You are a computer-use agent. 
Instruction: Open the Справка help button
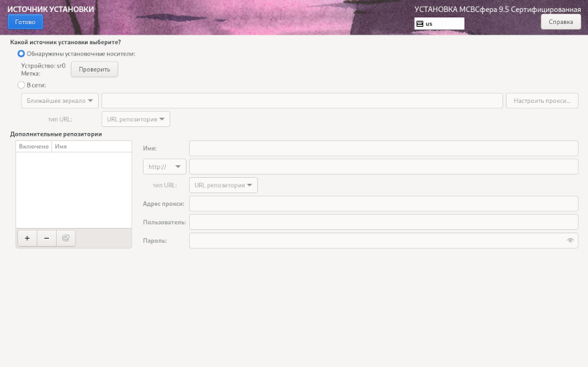[561, 22]
